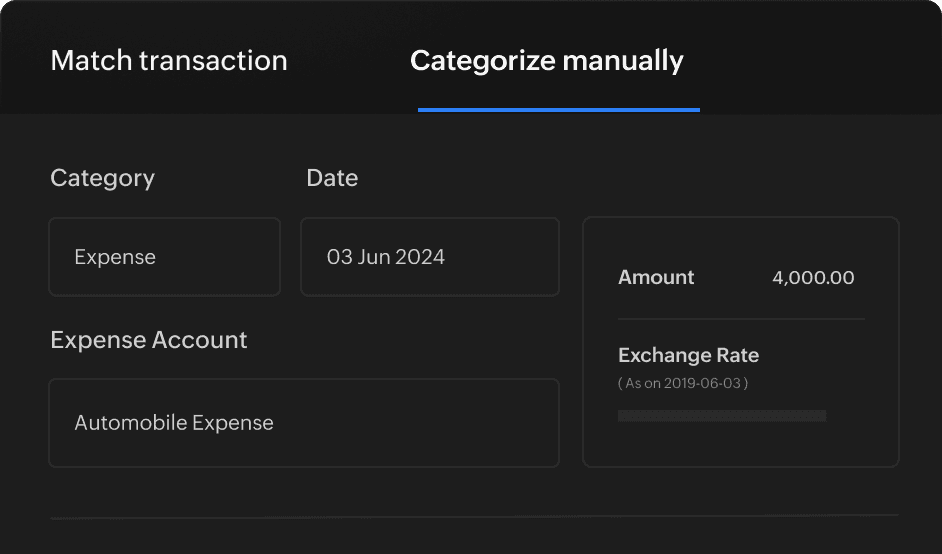Select the 4,000.00 amount value
The width and height of the screenshot is (942, 554).
(813, 278)
